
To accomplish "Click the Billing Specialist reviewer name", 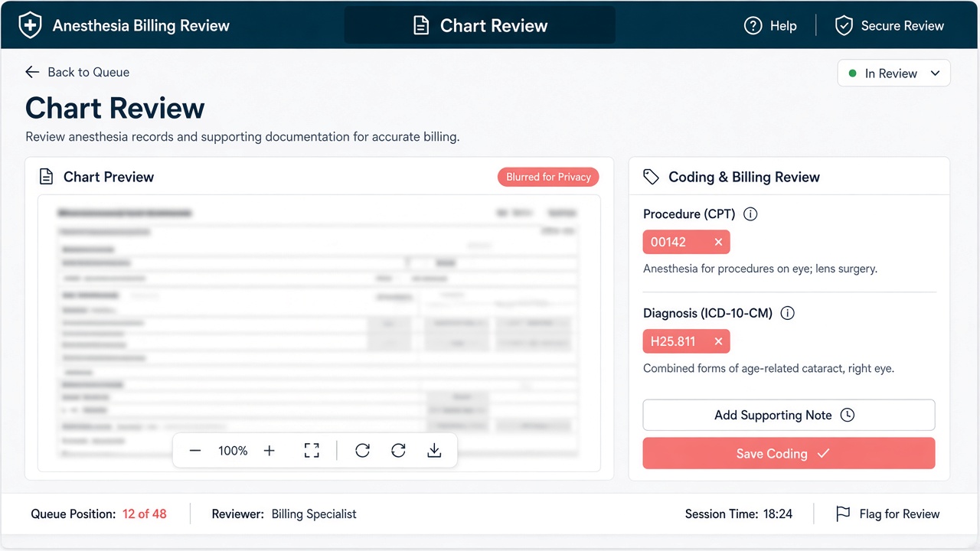I will pos(314,514).
